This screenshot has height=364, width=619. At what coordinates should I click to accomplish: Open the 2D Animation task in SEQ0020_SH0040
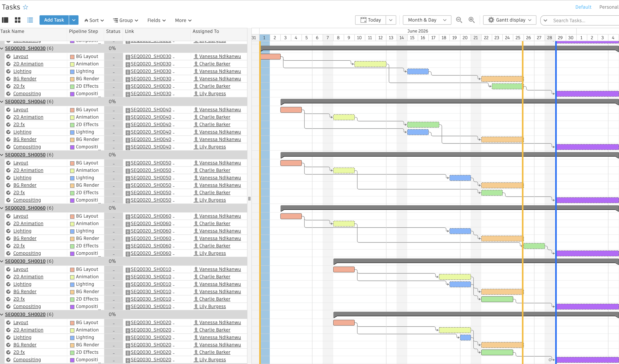28,117
